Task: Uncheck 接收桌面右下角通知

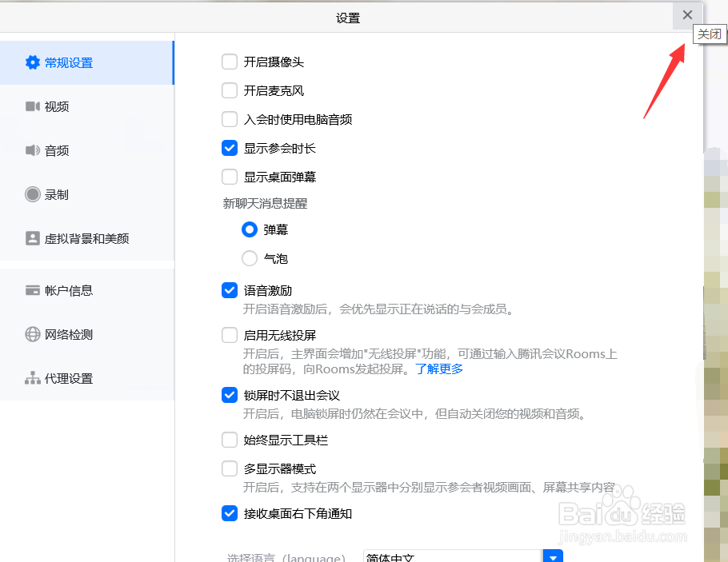Action: 230,513
